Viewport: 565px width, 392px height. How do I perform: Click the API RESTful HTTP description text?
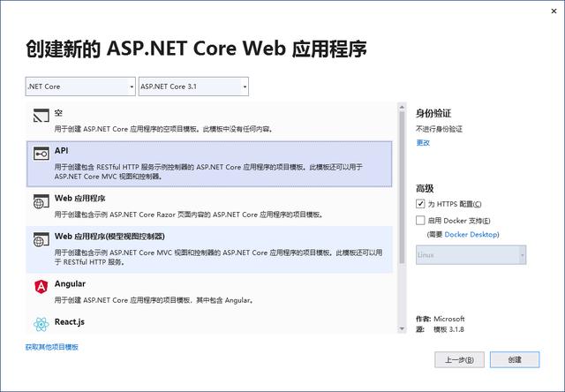(208, 171)
